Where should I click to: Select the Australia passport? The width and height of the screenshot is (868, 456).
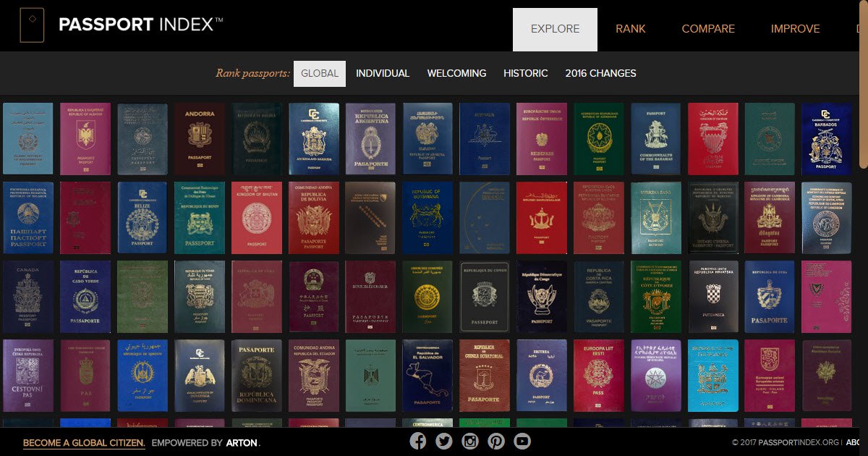[485, 139]
